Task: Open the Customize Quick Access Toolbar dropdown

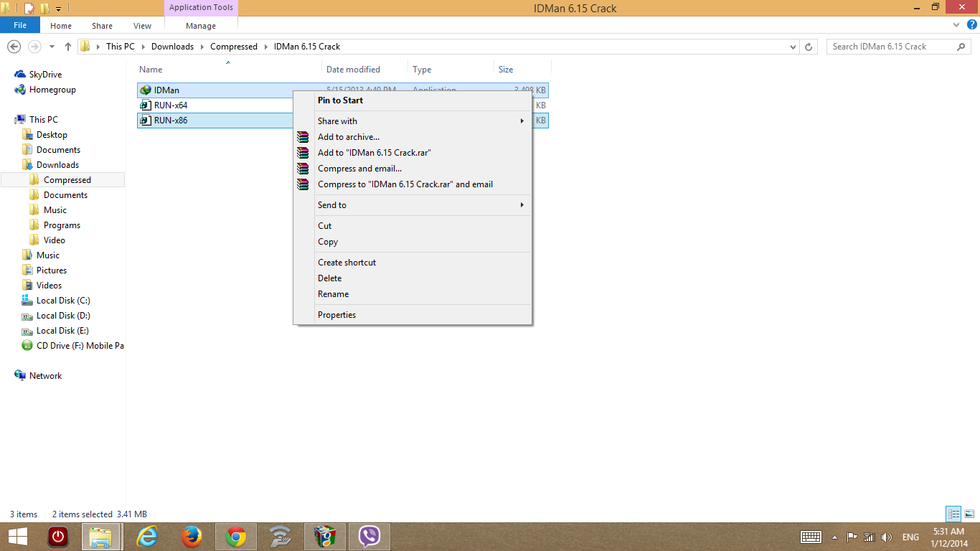Action: 58,9
